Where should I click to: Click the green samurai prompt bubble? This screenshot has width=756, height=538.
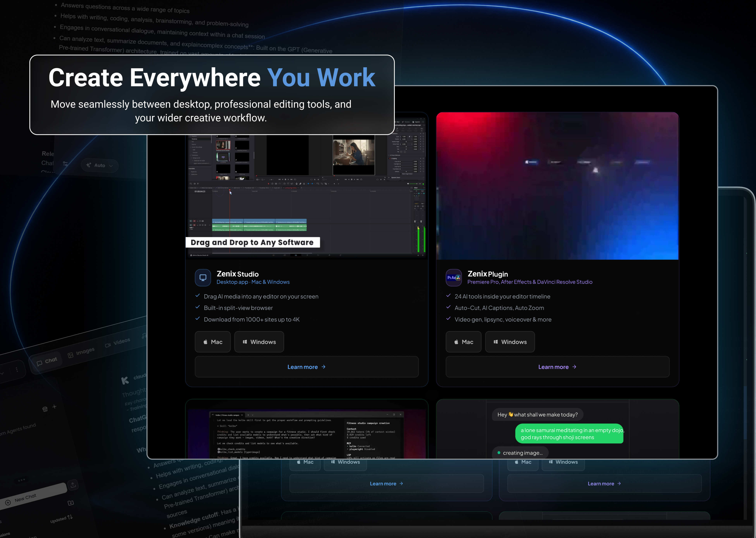click(x=569, y=434)
